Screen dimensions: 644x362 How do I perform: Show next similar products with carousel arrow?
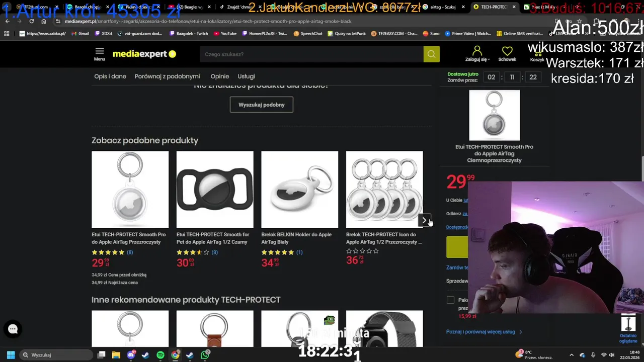pos(424,220)
